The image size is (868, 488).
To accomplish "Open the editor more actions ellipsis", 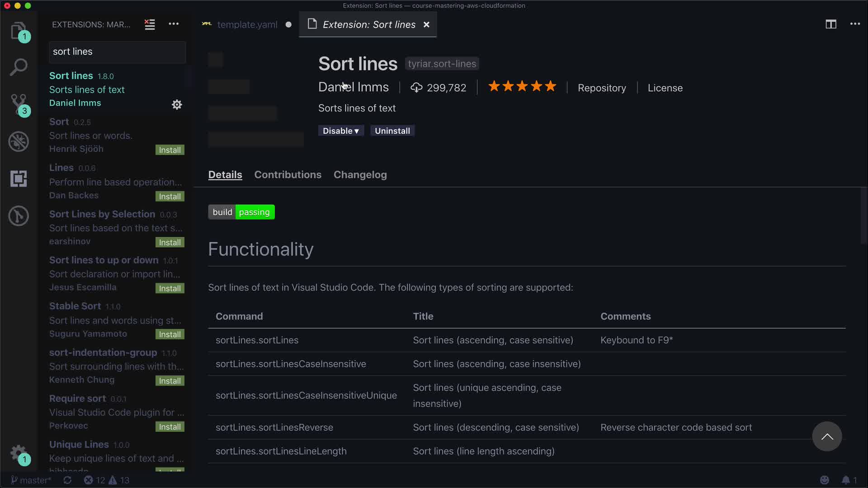I will point(855,24).
